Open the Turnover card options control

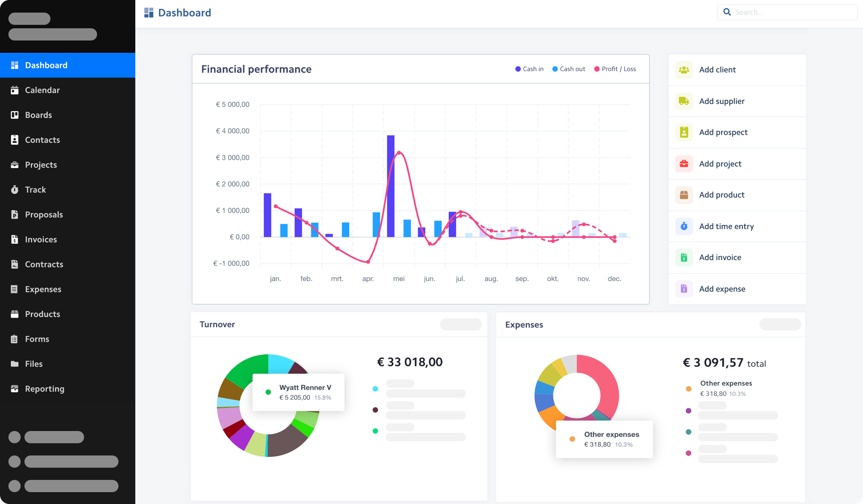coord(461,324)
